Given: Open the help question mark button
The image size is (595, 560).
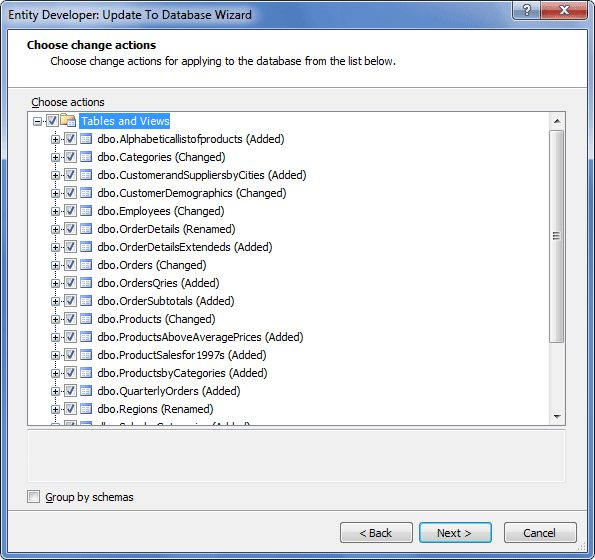Looking at the screenshot, I should coord(527,10).
